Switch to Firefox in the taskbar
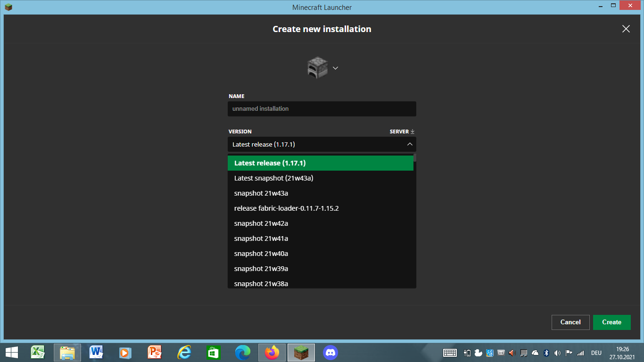The image size is (644, 362). 272,352
